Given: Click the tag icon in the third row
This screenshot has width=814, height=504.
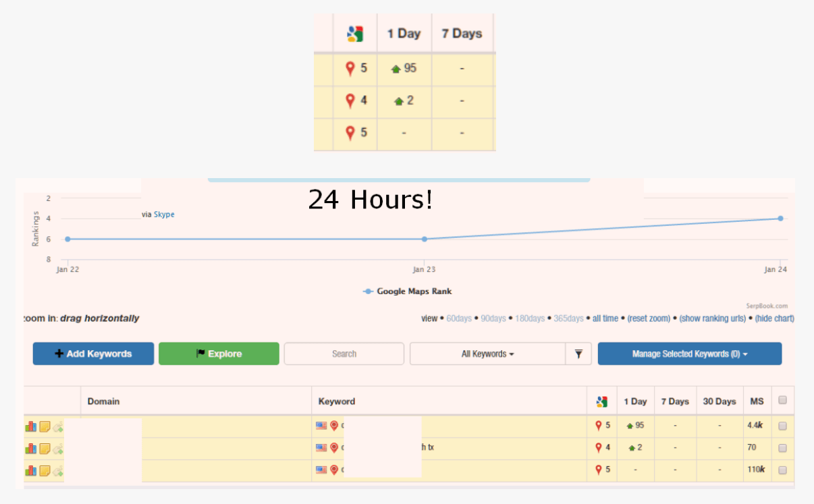Looking at the screenshot, I should click(58, 471).
